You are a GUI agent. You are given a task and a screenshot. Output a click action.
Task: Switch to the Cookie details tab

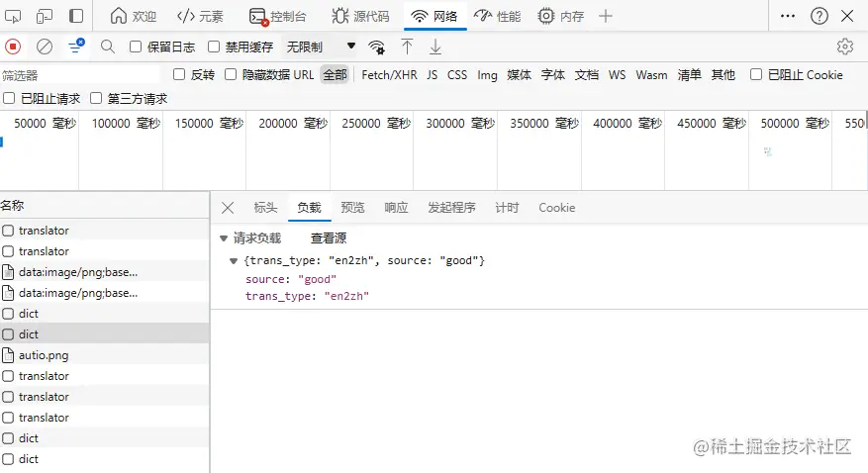point(557,208)
